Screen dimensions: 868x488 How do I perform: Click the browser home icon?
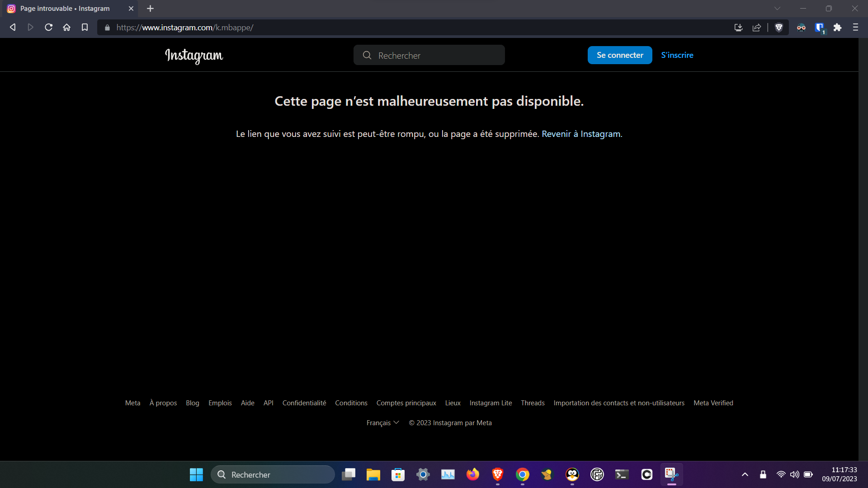point(66,28)
